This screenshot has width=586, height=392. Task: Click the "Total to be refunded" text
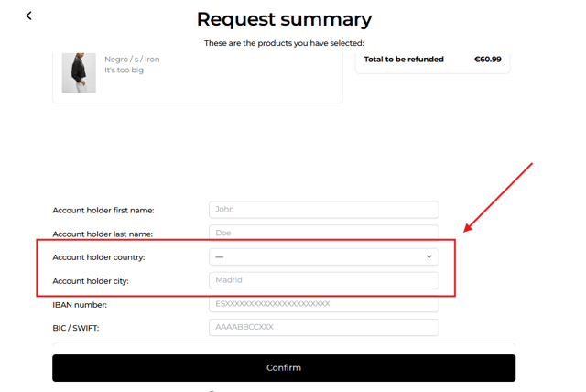[404, 59]
